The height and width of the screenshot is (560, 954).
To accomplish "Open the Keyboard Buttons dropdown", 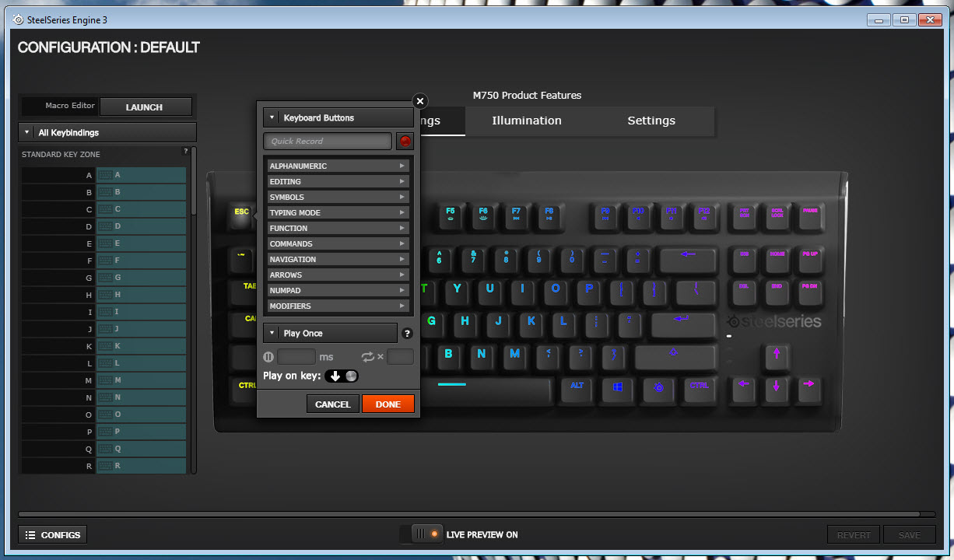I will click(x=338, y=117).
